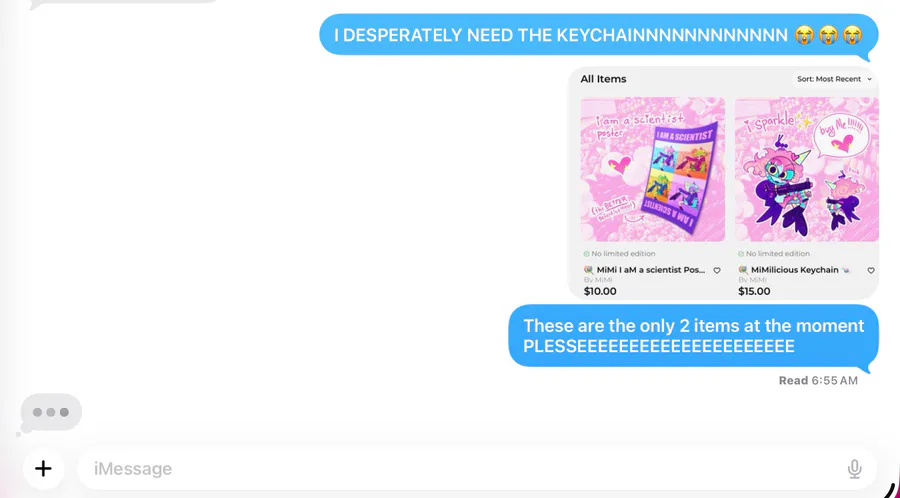Screen dimensions: 900x498
Task: Click the $15.00 keychain price
Action: pyautogui.click(x=754, y=291)
